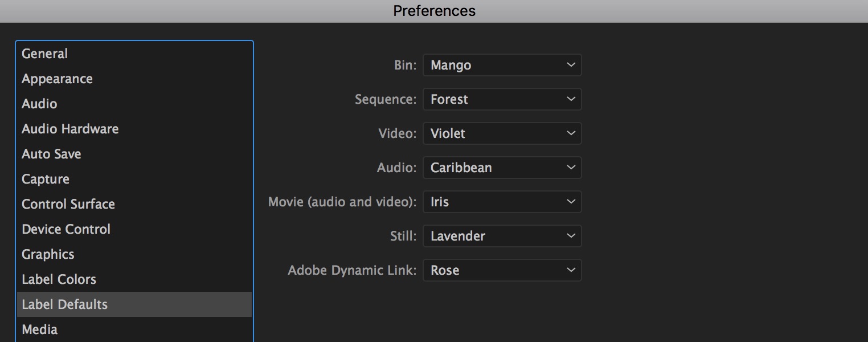Click the Sequence: field label
Image resolution: width=868 pixels, height=342 pixels.
386,99
